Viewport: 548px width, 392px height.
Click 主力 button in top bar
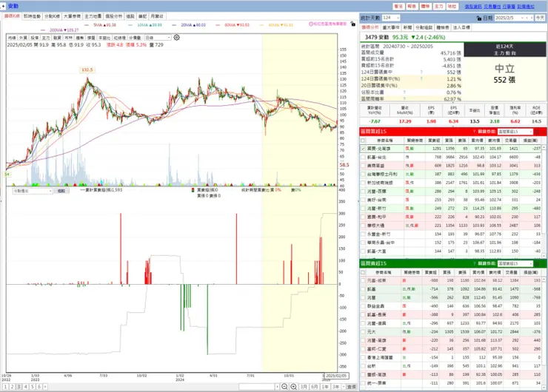438,6
